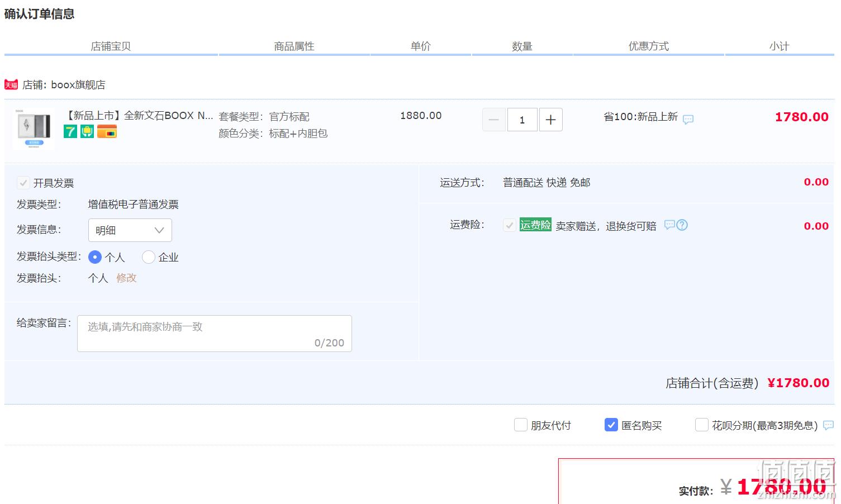Screen dimensions: 841x504
Task: Click the 给卖家留言 message text box
Action: pos(215,334)
